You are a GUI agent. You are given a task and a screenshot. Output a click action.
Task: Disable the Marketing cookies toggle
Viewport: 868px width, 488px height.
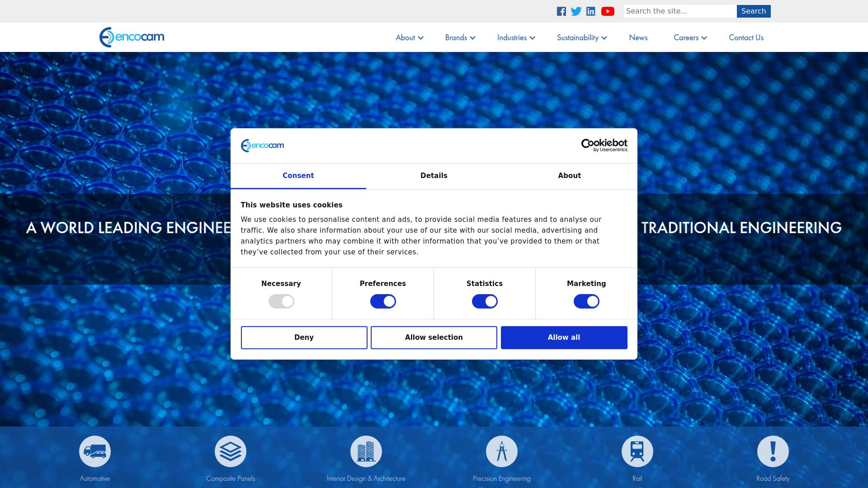coord(586,301)
